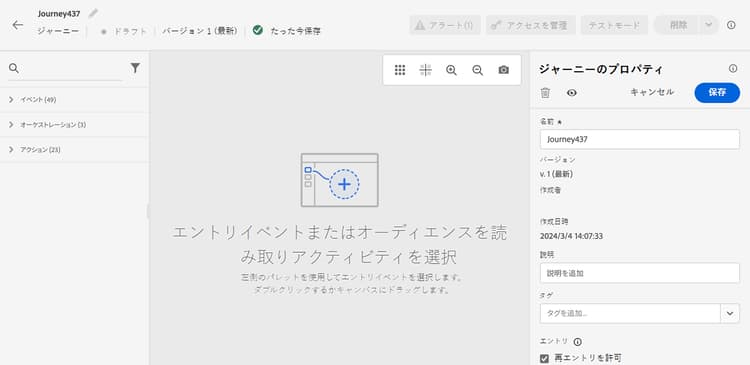Open the タグ dropdown arrow
The height and width of the screenshot is (365, 750).
(x=730, y=313)
